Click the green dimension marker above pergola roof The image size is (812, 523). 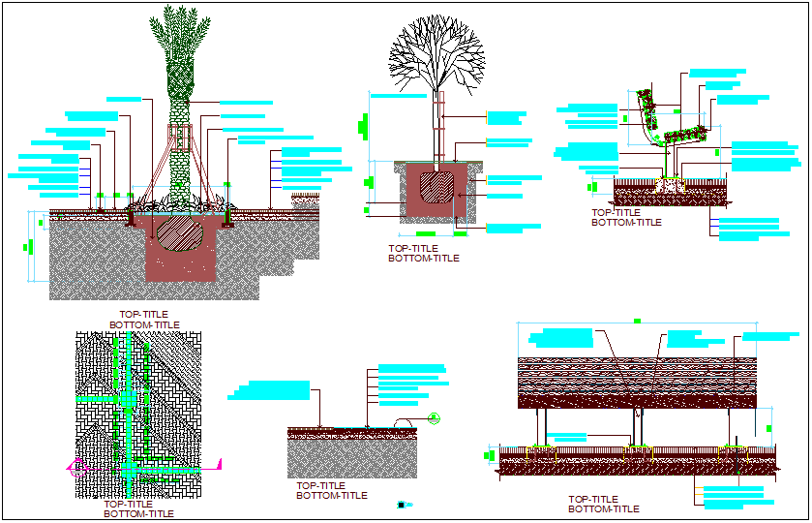tap(636, 320)
